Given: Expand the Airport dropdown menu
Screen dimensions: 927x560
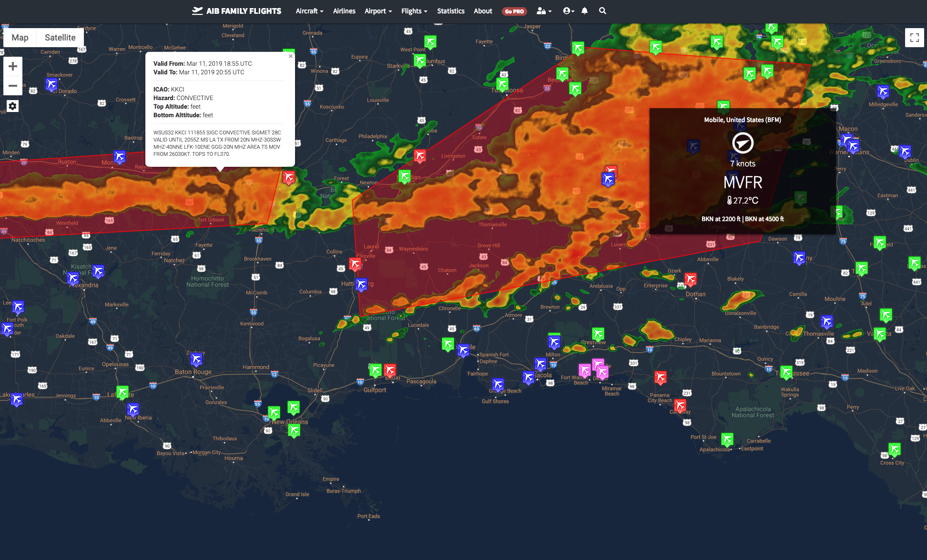Looking at the screenshot, I should [378, 11].
